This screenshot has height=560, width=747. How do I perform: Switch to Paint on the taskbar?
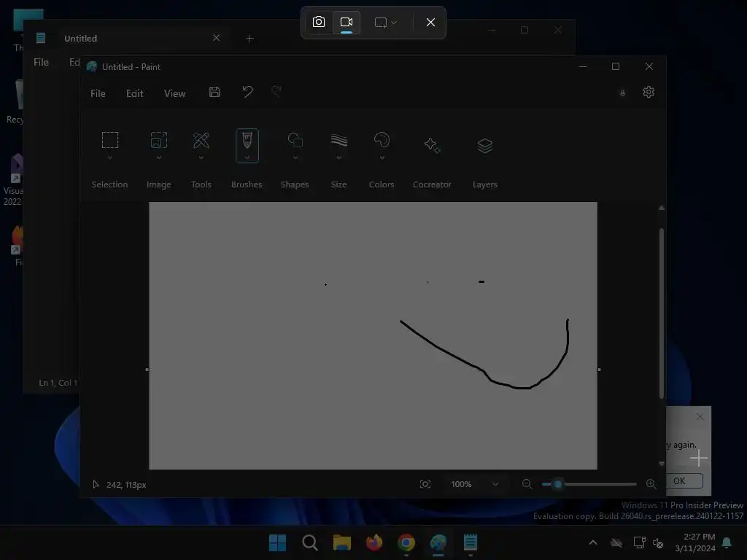click(438, 542)
